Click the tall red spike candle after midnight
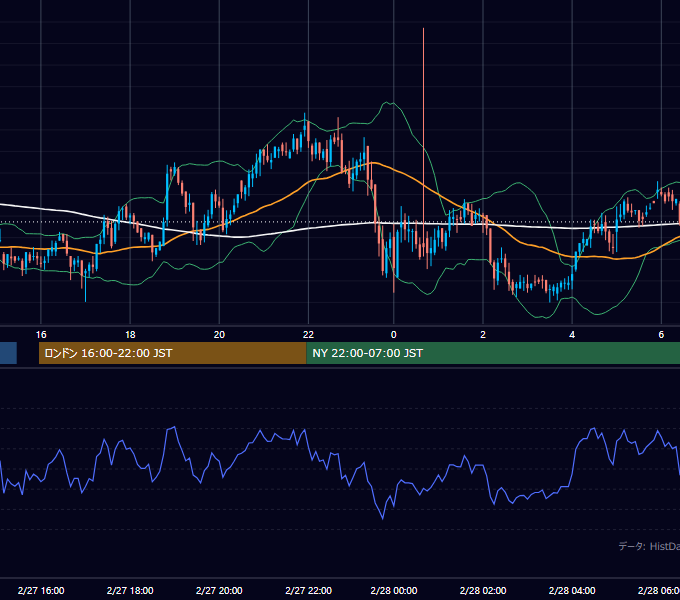 point(423,143)
